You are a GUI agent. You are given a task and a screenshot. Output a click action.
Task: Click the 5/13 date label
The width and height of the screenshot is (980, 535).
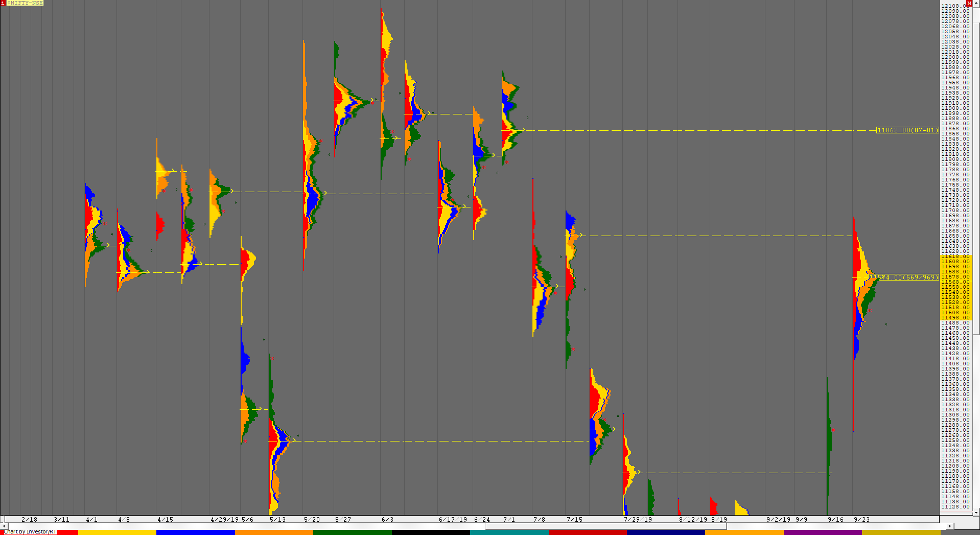pyautogui.click(x=277, y=519)
